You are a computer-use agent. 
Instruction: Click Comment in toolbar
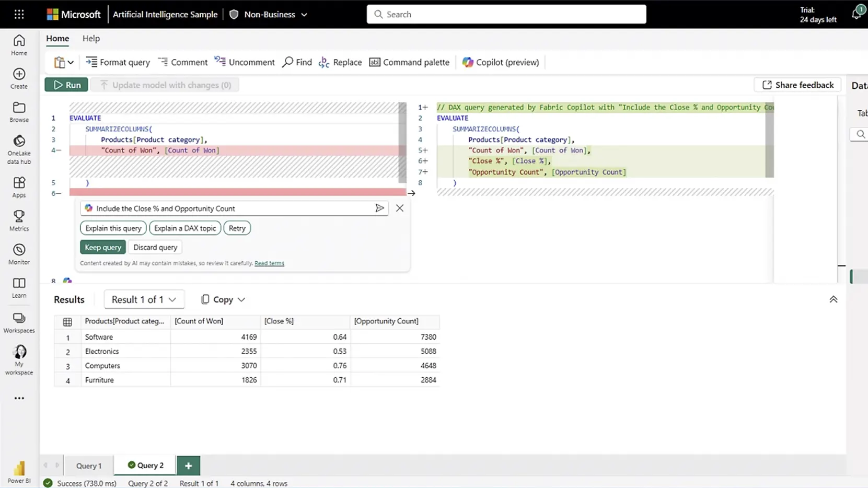183,62
